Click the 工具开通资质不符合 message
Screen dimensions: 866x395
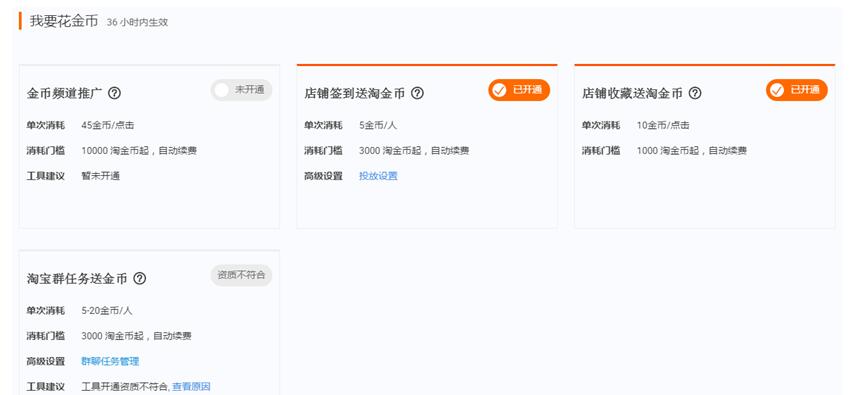124,387
